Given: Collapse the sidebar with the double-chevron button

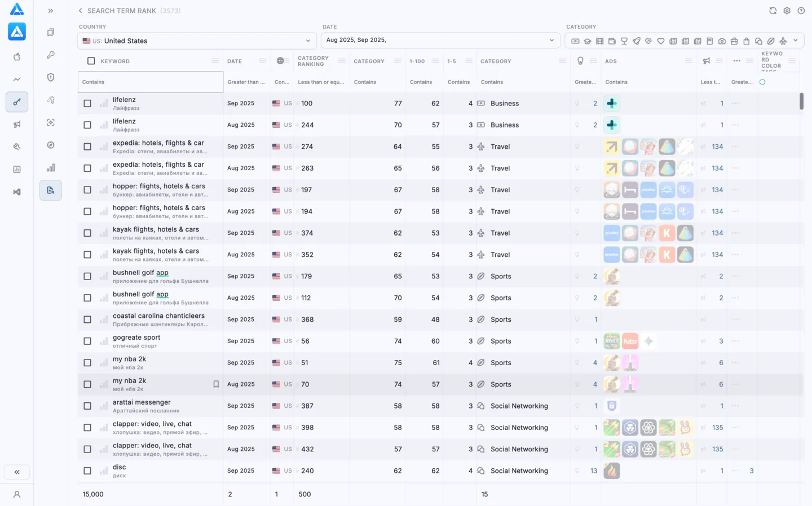Looking at the screenshot, I should [x=17, y=472].
